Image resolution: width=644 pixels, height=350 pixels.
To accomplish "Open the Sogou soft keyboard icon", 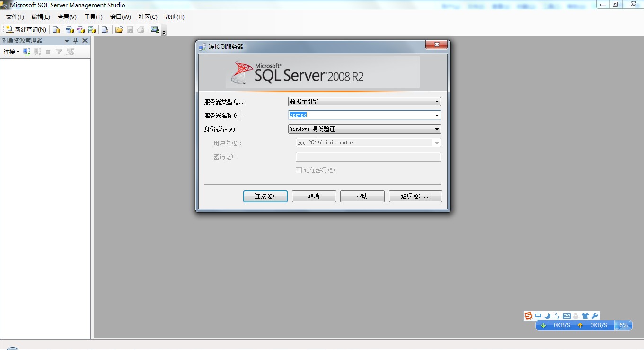I will (x=566, y=316).
